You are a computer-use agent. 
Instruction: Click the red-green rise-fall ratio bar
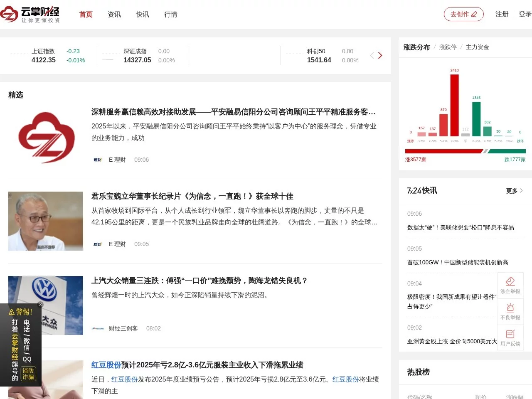(x=465, y=152)
